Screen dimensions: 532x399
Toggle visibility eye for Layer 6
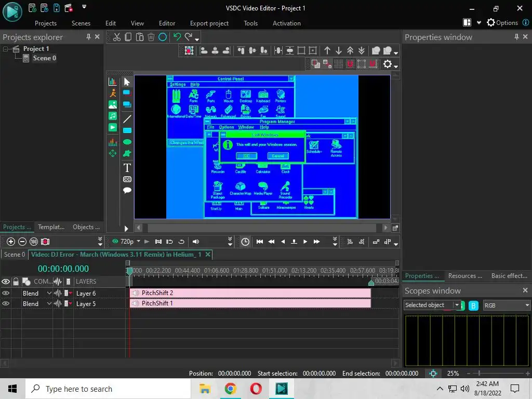pos(6,293)
